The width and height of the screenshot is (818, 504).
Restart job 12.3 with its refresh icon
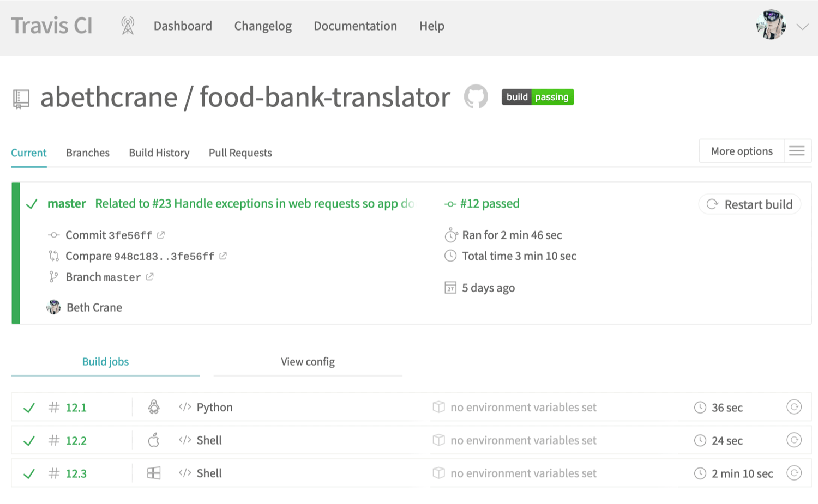795,473
